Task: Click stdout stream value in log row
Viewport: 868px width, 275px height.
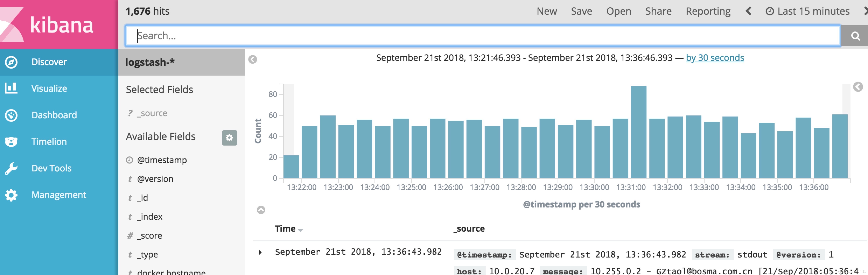Action: coord(752,255)
